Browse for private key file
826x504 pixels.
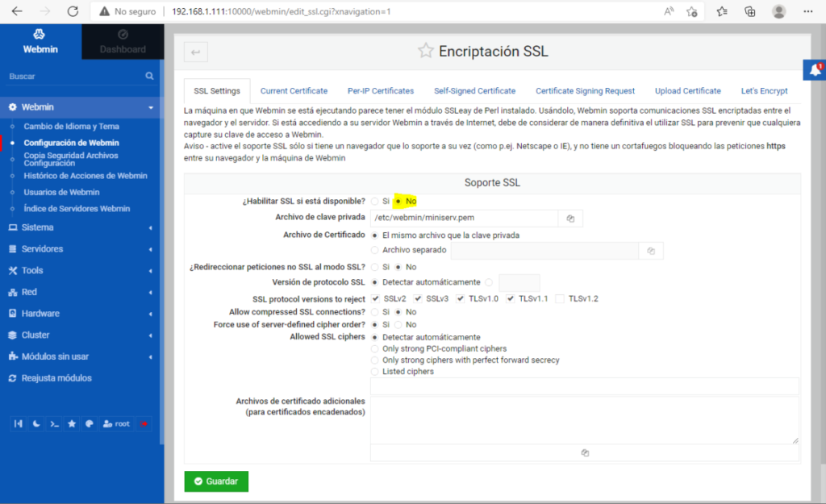click(570, 219)
